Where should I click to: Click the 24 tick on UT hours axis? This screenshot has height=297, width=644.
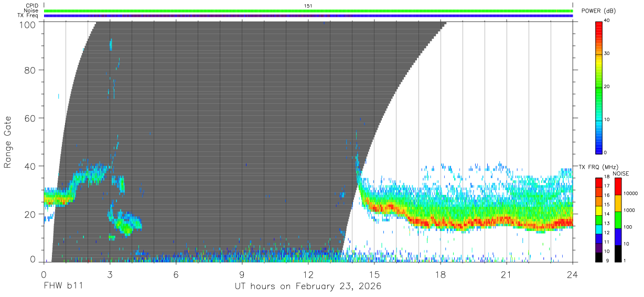(x=572, y=274)
